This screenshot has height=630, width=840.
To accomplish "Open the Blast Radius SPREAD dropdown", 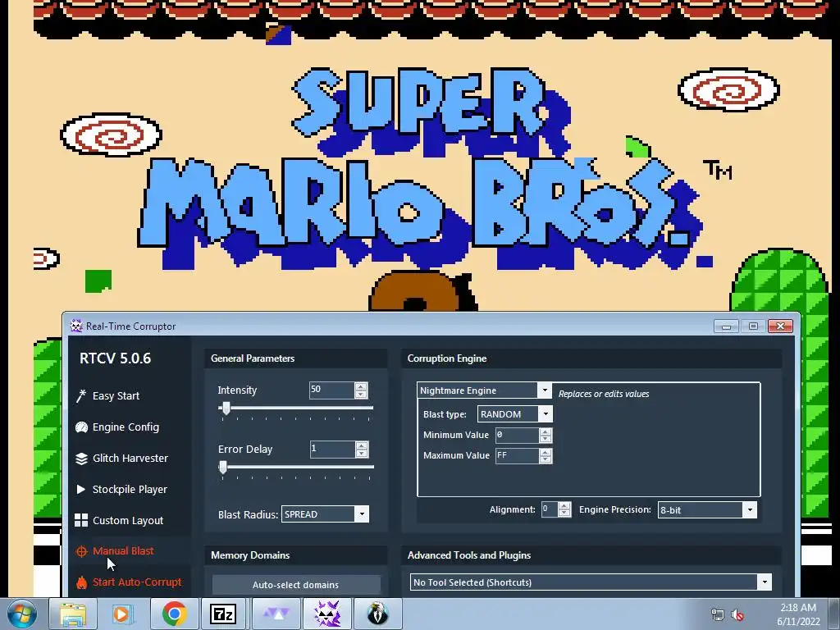I will point(362,514).
